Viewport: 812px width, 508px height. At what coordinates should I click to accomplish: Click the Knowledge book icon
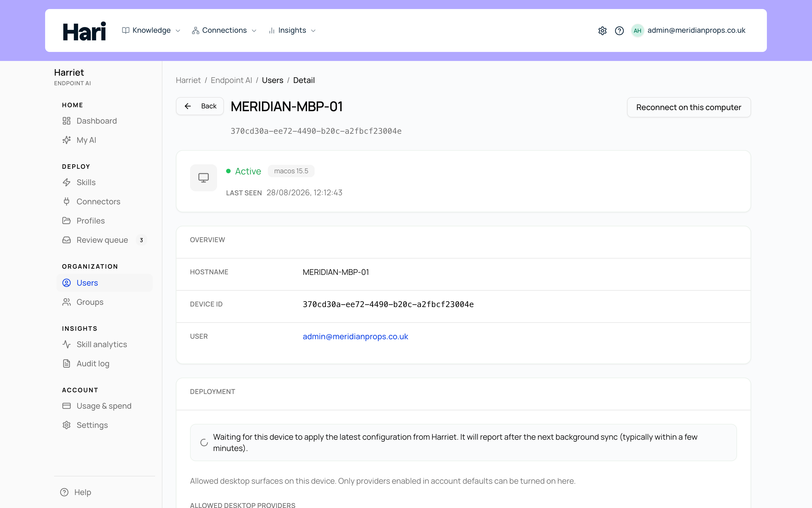pyautogui.click(x=125, y=30)
